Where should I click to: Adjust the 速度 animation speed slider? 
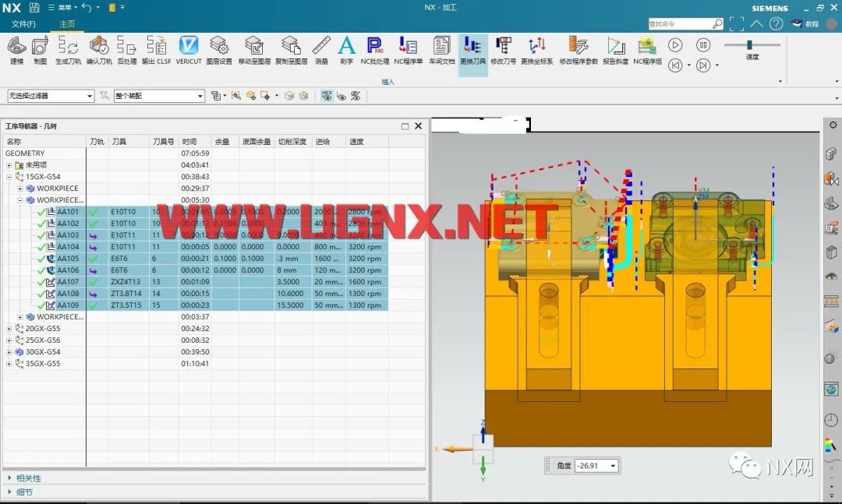749,44
